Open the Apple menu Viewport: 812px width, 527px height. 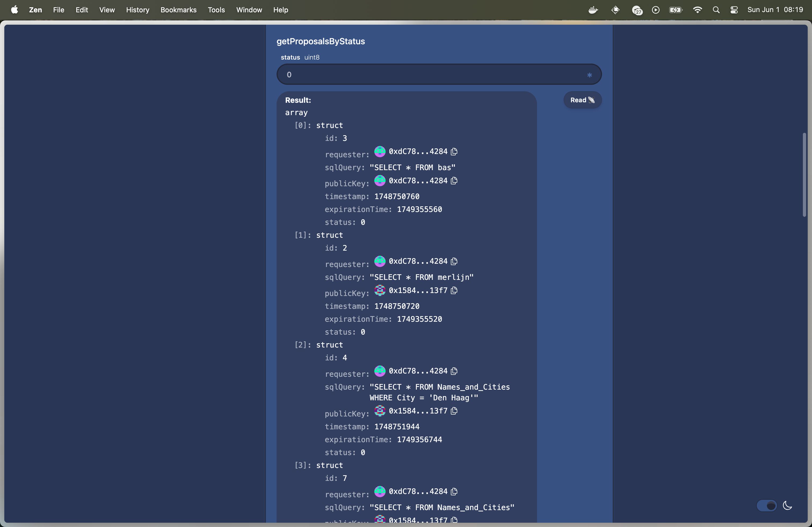point(14,10)
